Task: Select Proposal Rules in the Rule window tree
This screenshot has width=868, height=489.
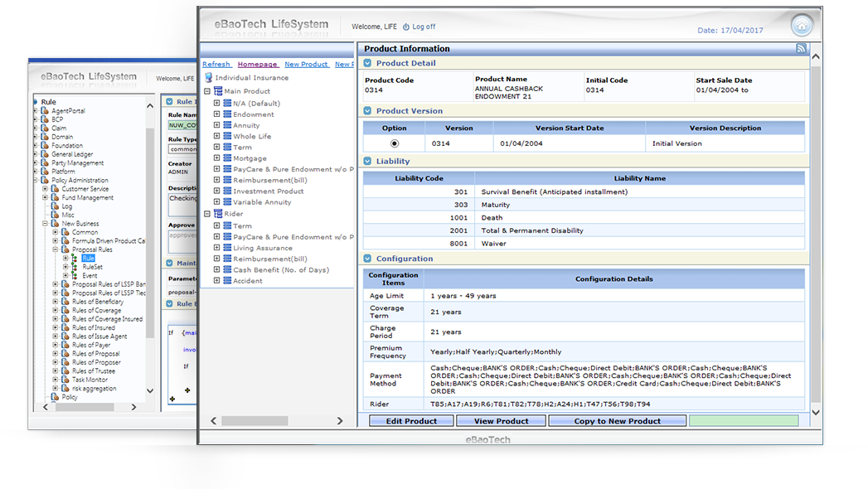Action: pyautogui.click(x=92, y=249)
